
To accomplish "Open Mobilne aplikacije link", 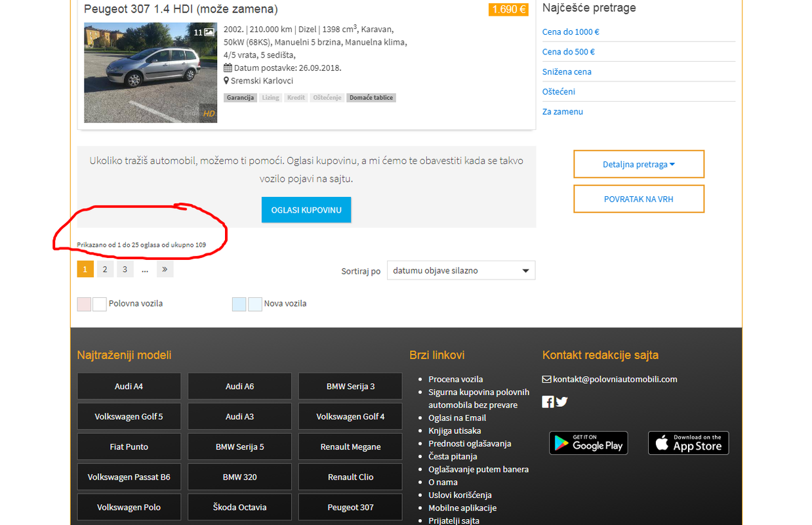I will pos(462,508).
